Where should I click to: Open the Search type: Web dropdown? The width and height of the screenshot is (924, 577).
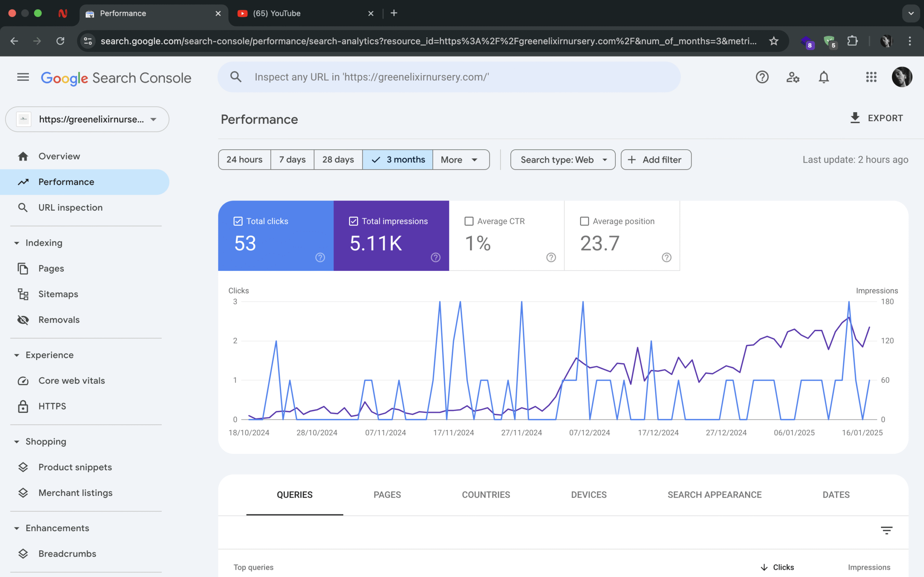coord(562,160)
